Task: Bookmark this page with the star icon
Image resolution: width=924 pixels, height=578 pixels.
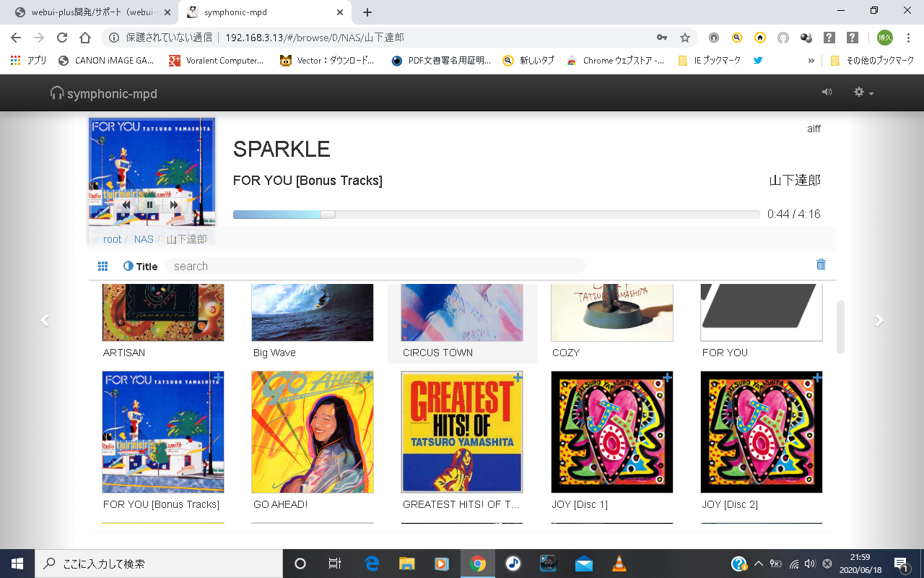Action: pyautogui.click(x=685, y=38)
